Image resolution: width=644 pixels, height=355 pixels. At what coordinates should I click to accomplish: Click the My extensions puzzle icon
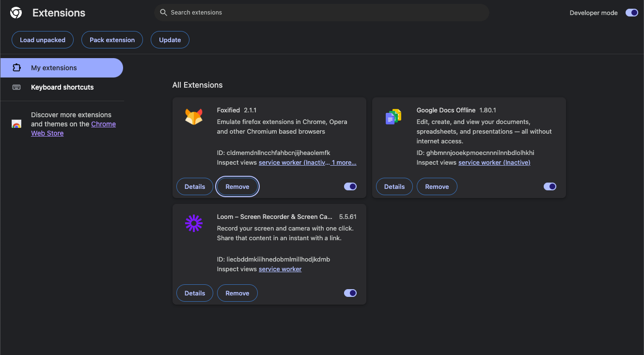16,68
